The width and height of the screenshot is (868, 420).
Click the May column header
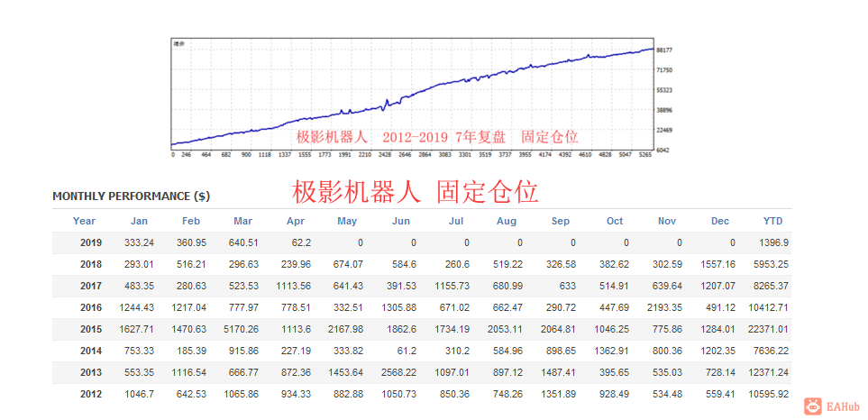click(x=347, y=222)
